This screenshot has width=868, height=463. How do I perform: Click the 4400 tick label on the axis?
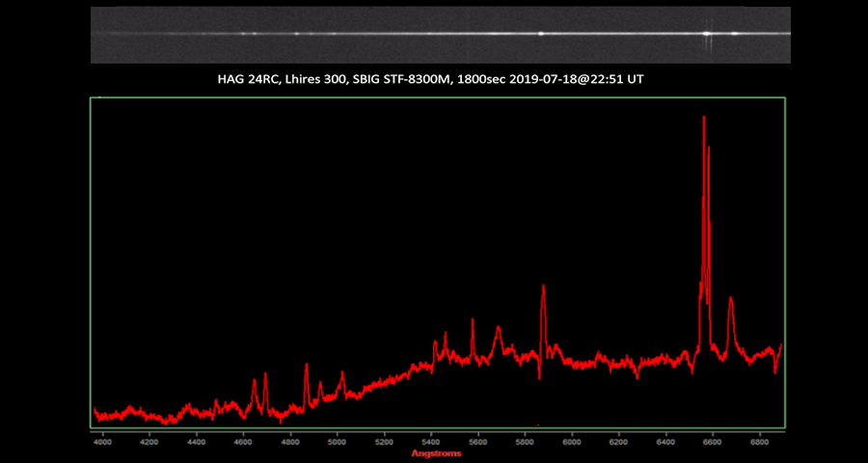pos(197,442)
